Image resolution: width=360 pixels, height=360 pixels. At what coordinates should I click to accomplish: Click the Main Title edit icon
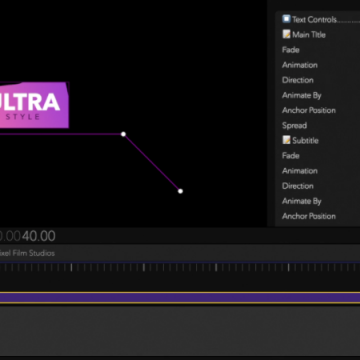[286, 34]
